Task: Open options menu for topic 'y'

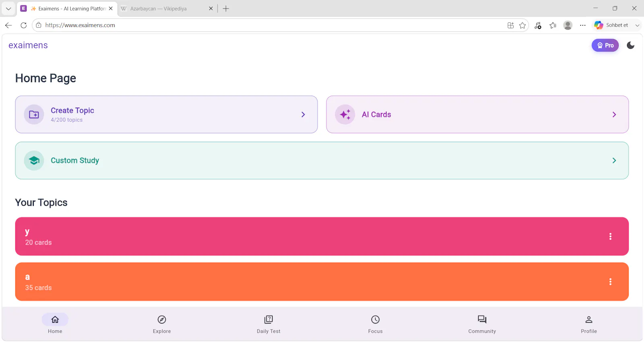Action: click(610, 237)
